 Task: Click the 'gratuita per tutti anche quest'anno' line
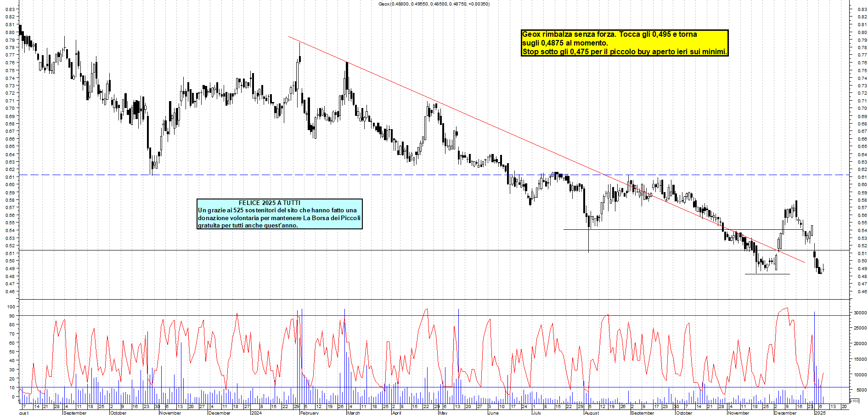(x=248, y=225)
